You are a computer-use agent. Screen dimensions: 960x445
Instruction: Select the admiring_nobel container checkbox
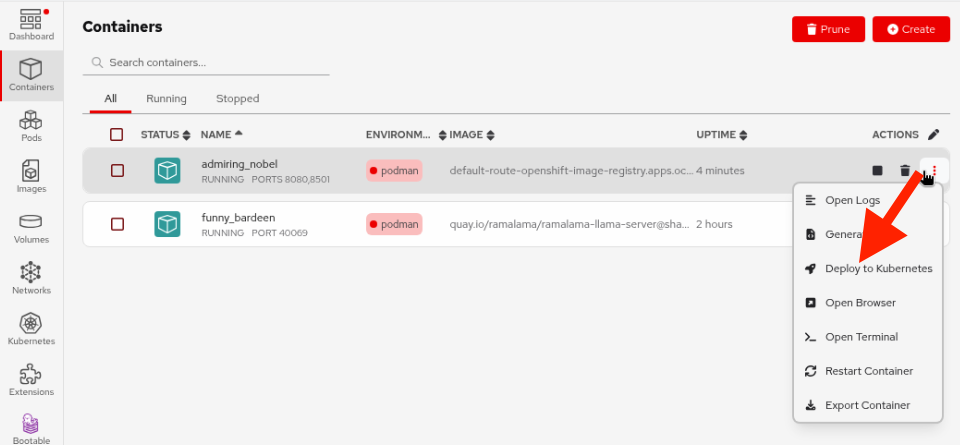click(117, 171)
